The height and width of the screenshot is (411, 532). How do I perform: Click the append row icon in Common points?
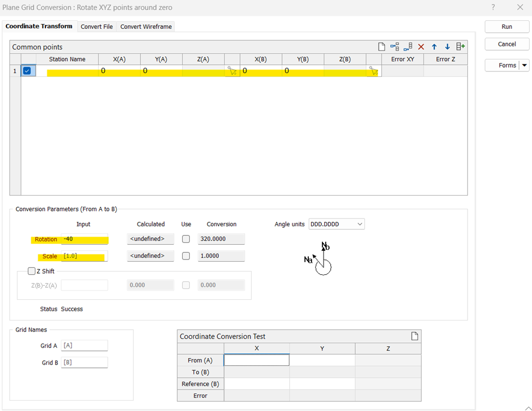click(x=408, y=47)
